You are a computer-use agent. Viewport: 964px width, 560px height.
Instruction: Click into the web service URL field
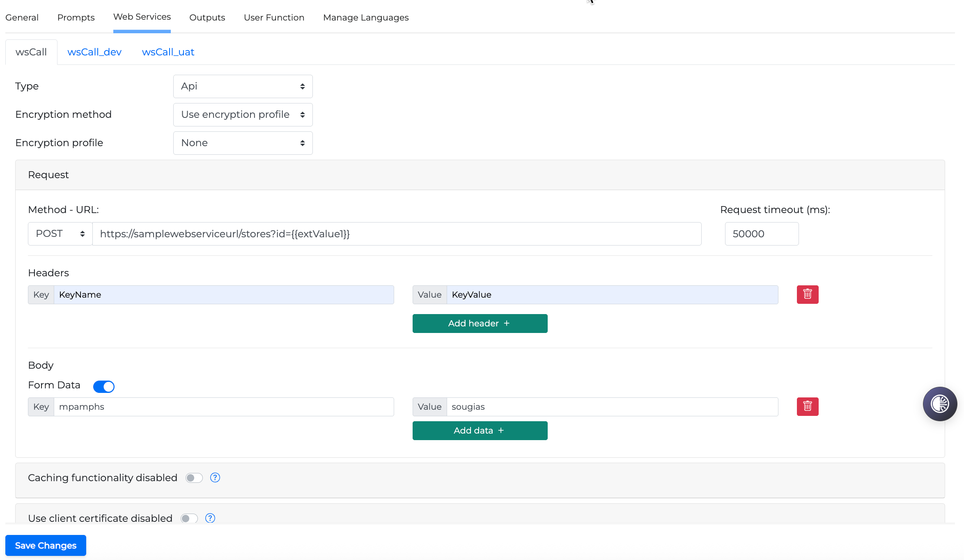(397, 234)
